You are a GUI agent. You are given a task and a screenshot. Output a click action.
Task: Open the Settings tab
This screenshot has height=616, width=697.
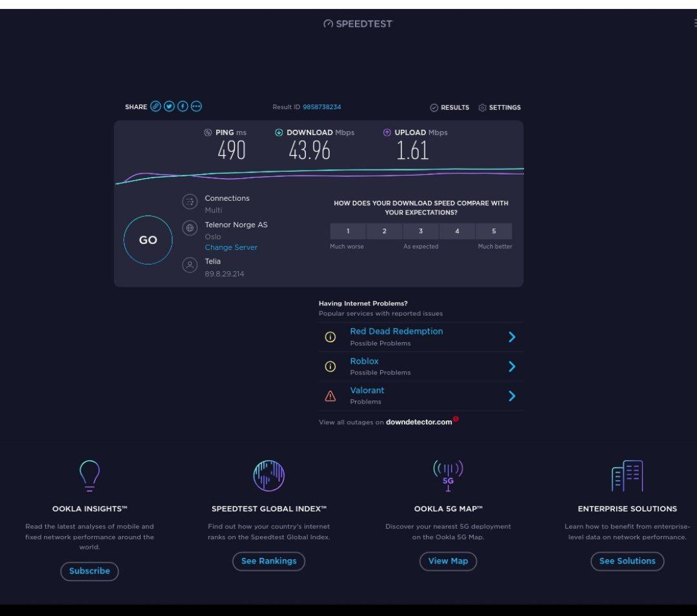tap(499, 108)
